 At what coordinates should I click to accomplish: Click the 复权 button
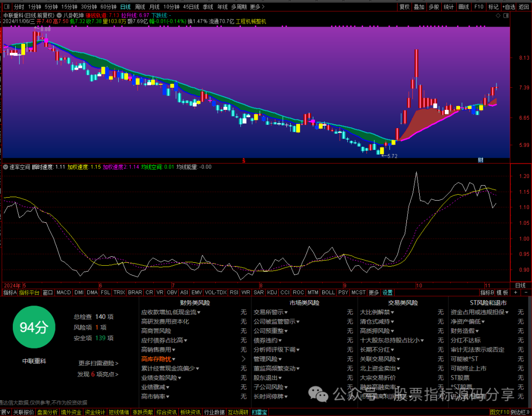point(404,7)
